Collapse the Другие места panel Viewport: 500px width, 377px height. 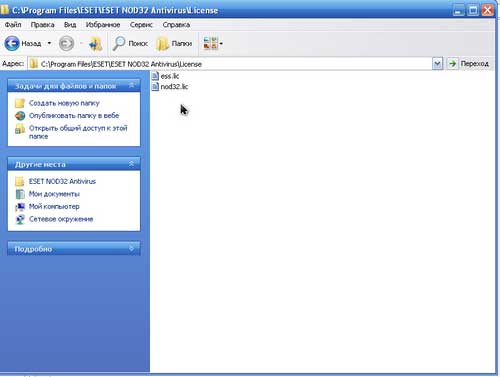[131, 164]
